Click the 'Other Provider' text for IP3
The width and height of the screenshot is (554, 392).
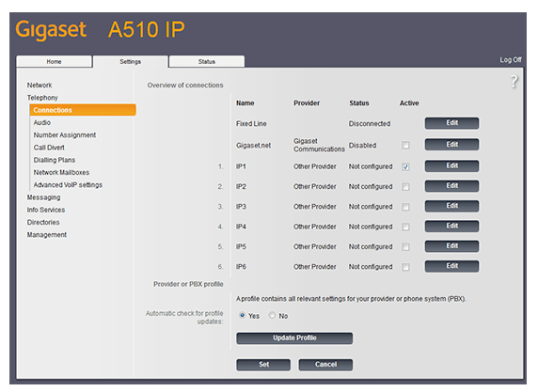(x=315, y=207)
